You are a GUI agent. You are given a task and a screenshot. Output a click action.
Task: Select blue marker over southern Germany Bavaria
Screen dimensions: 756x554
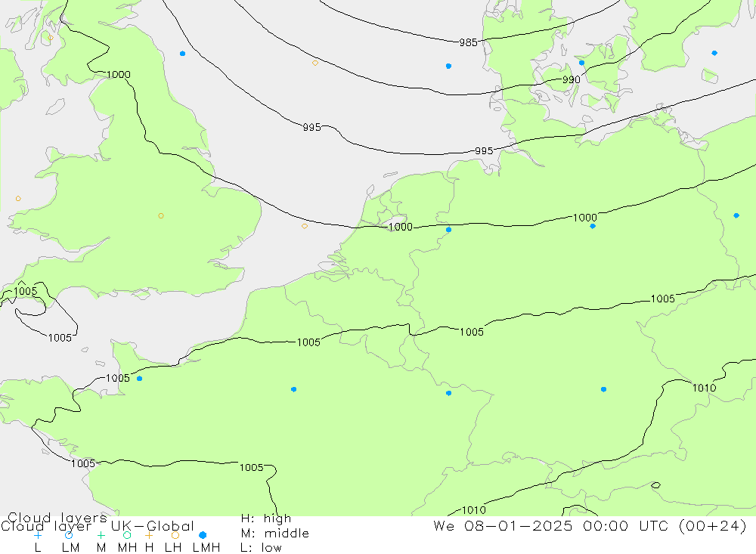(603, 389)
